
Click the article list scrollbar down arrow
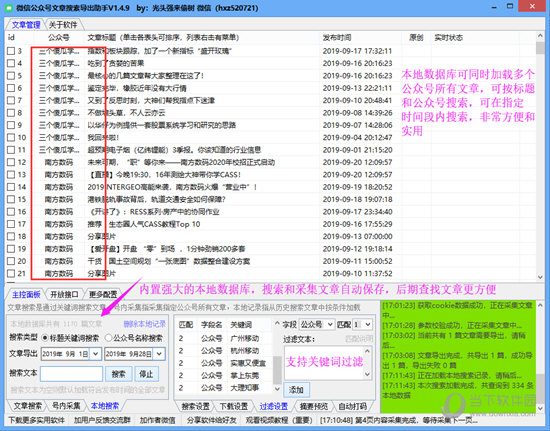pos(540,277)
